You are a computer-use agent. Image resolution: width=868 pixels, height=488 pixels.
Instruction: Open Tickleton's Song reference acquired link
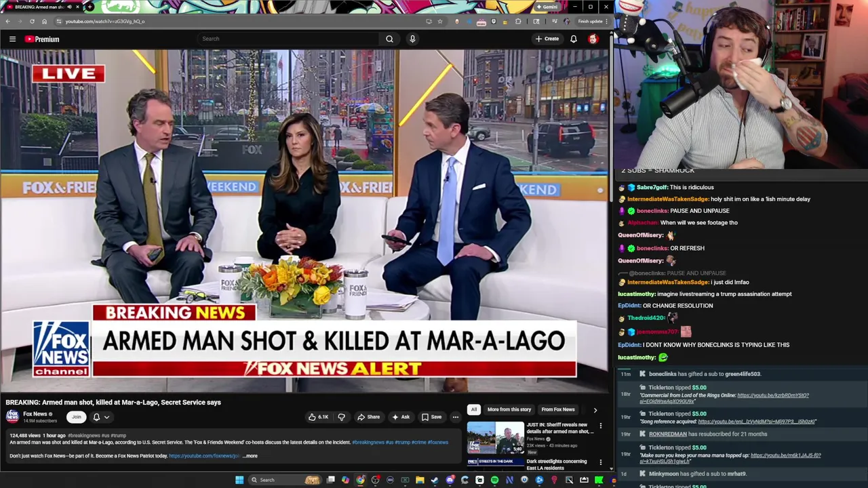coord(757,422)
